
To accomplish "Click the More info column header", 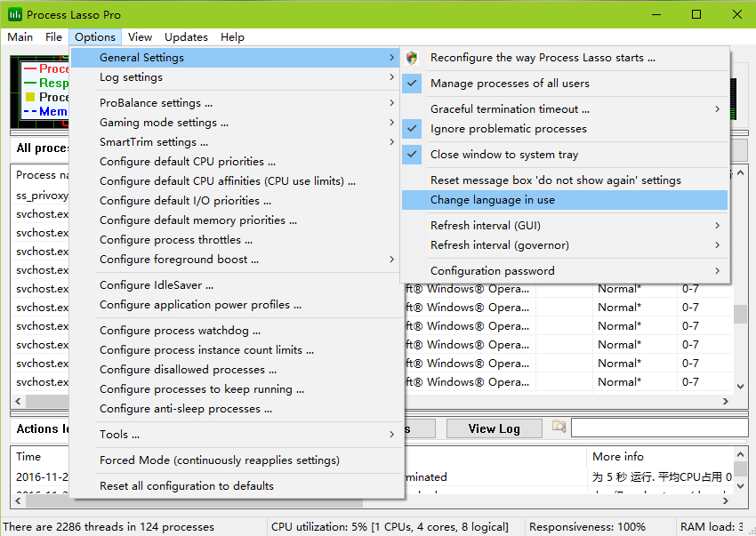I will click(x=618, y=456).
